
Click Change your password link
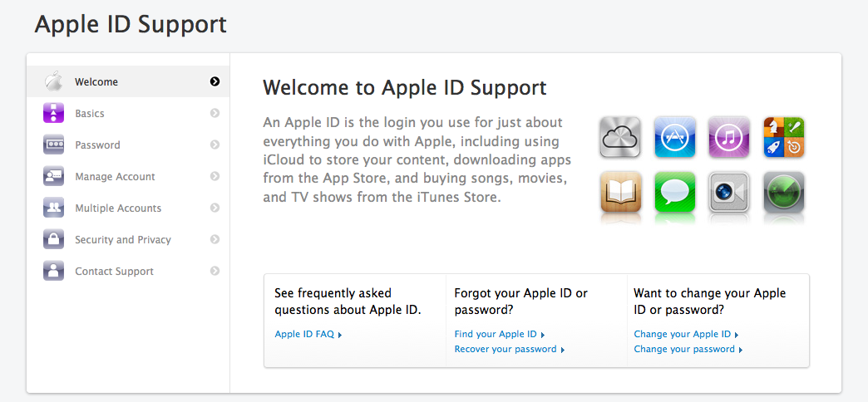(688, 349)
